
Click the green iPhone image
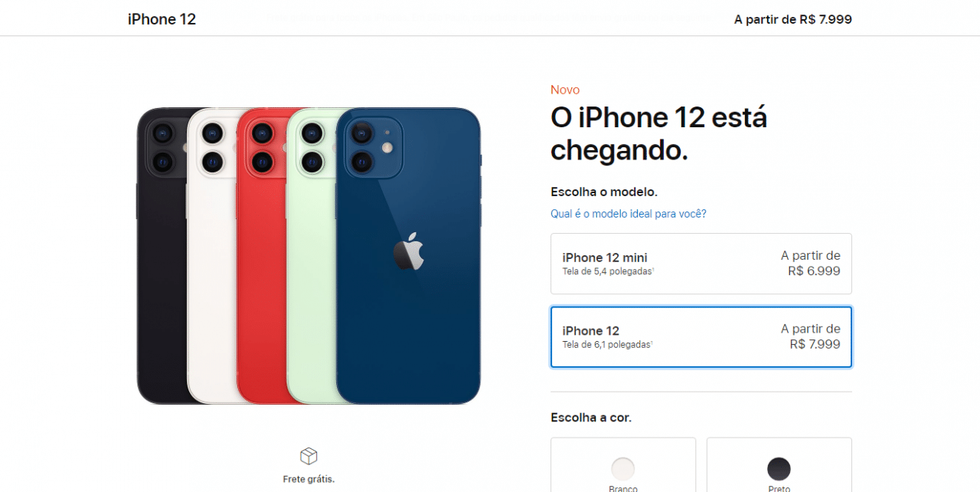point(311,255)
